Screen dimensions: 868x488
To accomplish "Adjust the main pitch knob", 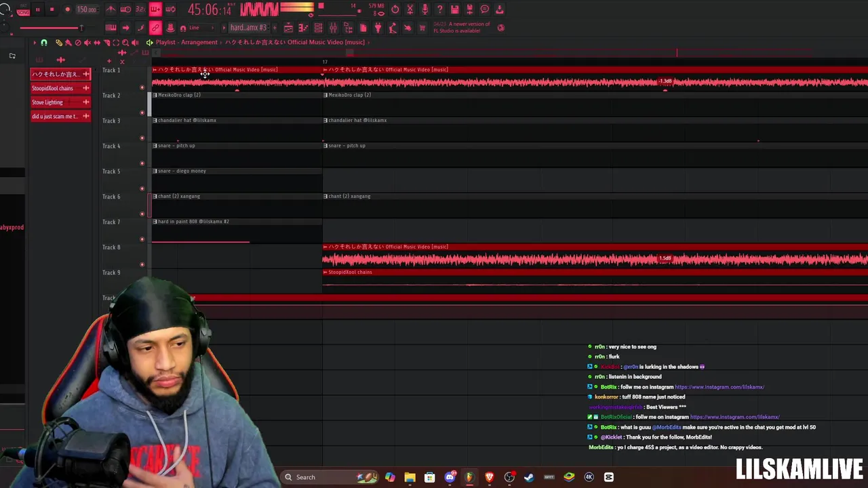I will (x=5, y=28).
